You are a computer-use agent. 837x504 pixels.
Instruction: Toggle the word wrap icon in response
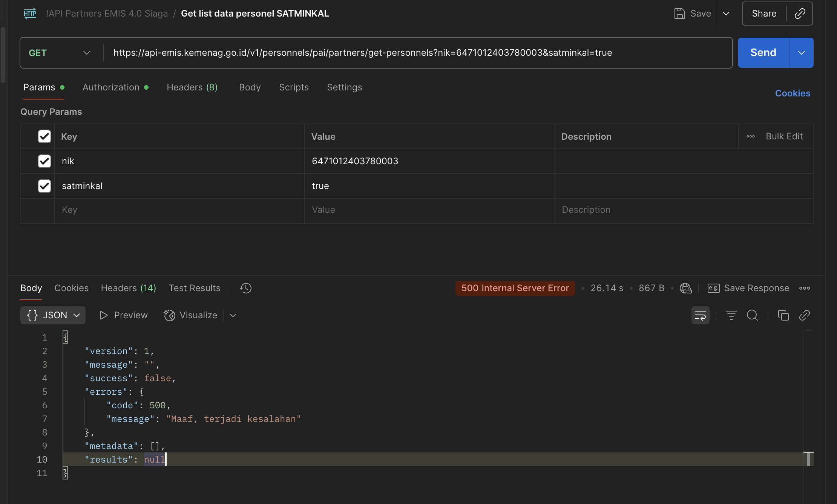click(700, 315)
